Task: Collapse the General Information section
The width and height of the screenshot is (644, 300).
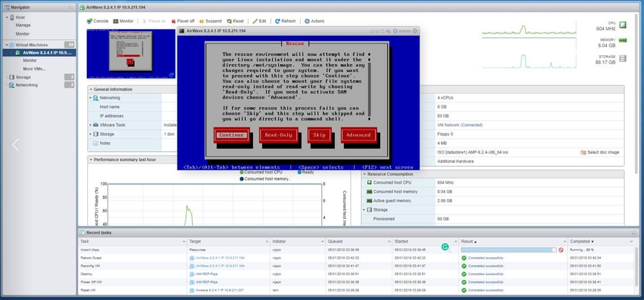Action: point(91,89)
